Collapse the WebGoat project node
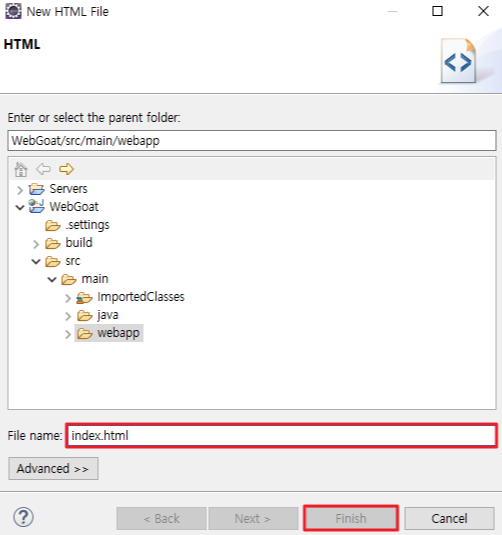 pos(20,207)
